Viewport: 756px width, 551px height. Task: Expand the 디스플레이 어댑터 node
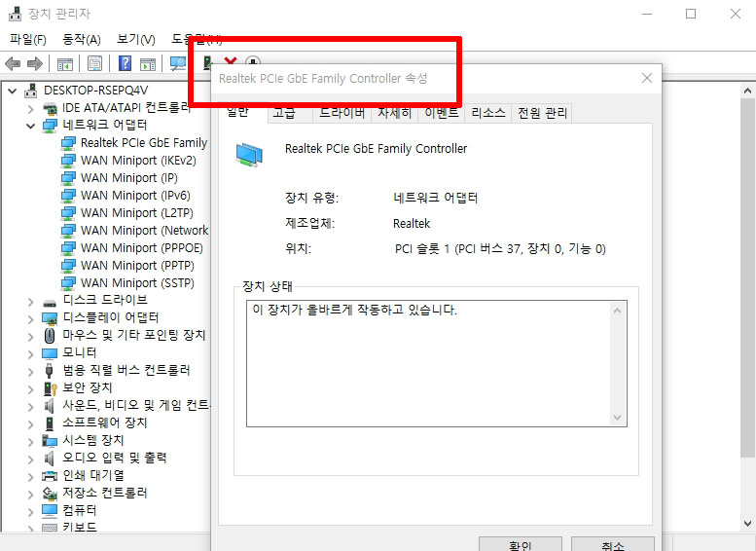click(x=31, y=319)
